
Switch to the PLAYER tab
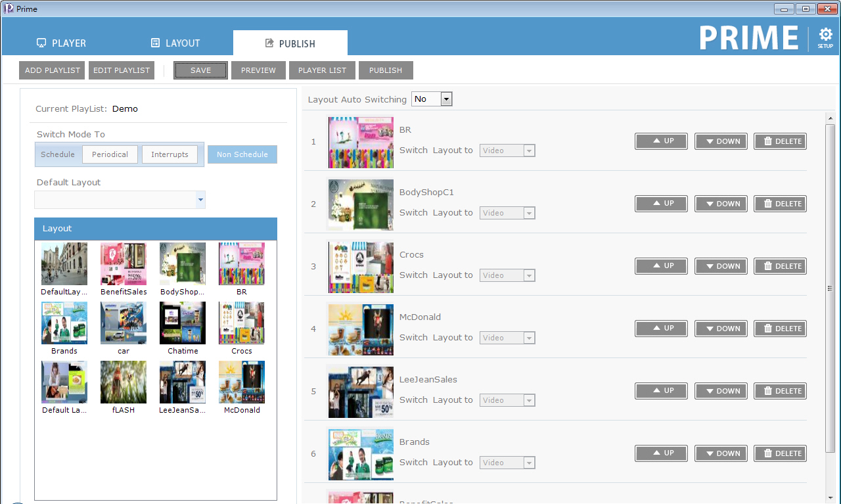pyautogui.click(x=61, y=43)
